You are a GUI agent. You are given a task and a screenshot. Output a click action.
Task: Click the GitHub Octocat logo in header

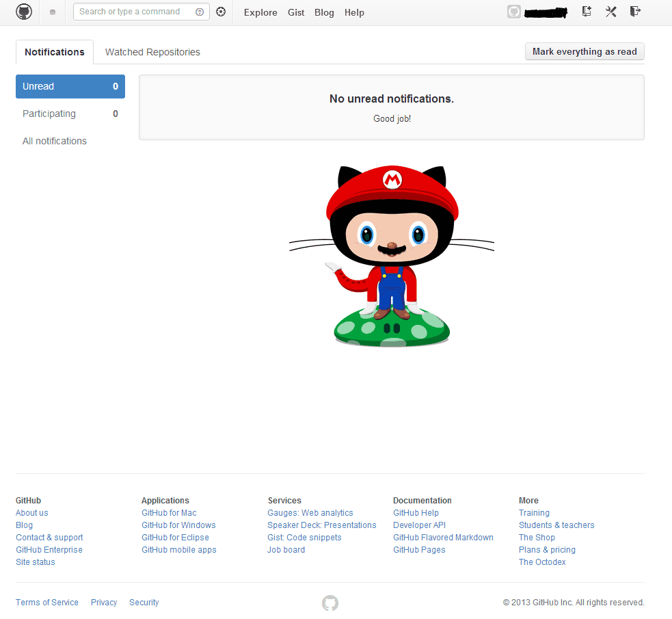[24, 12]
